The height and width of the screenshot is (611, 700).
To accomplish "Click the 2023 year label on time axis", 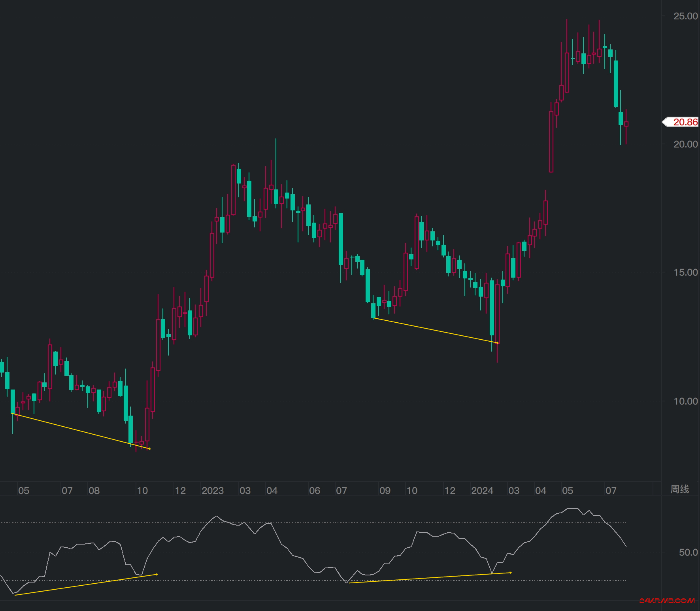I will coord(213,491).
